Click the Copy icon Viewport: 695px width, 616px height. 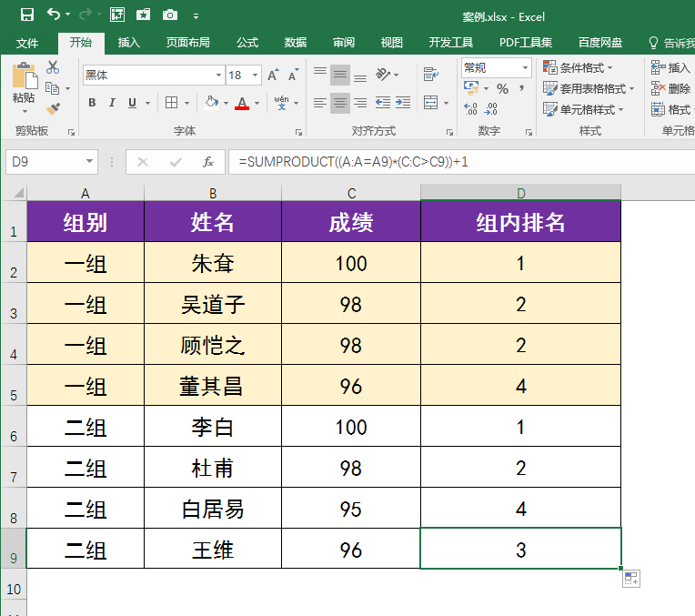pos(53,88)
